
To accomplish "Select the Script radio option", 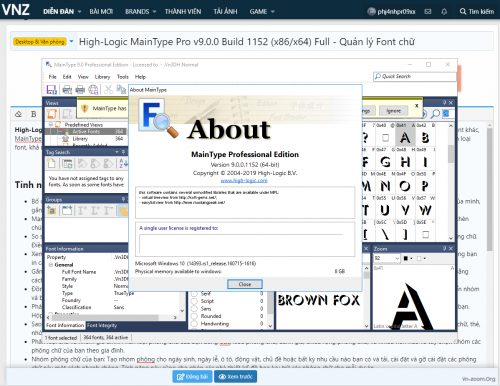I will point(194,301).
